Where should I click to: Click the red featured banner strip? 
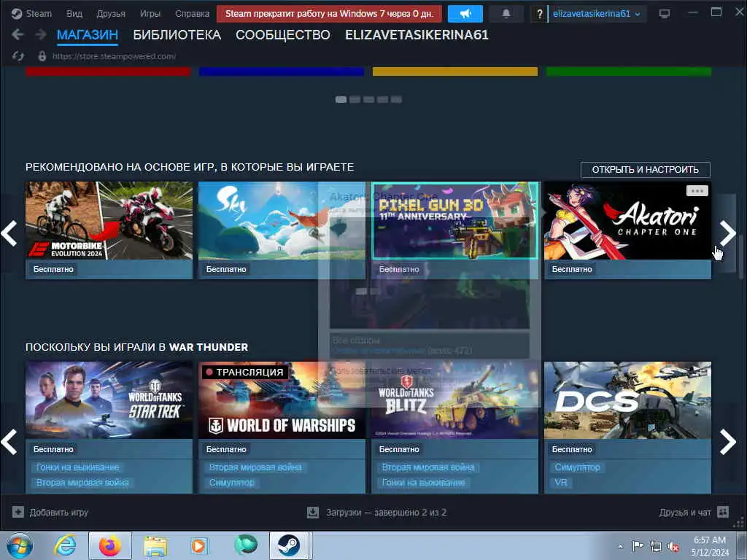click(x=108, y=71)
